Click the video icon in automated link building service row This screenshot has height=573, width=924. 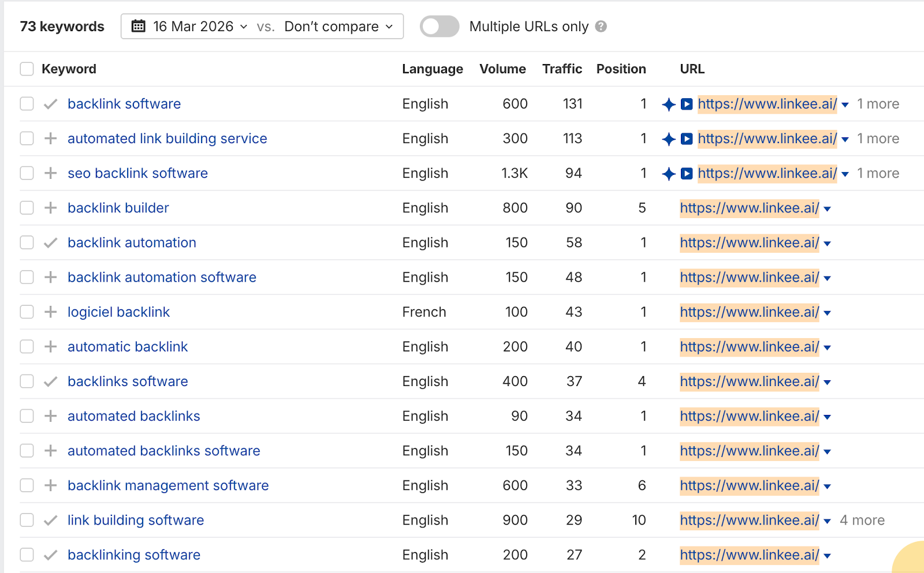687,139
